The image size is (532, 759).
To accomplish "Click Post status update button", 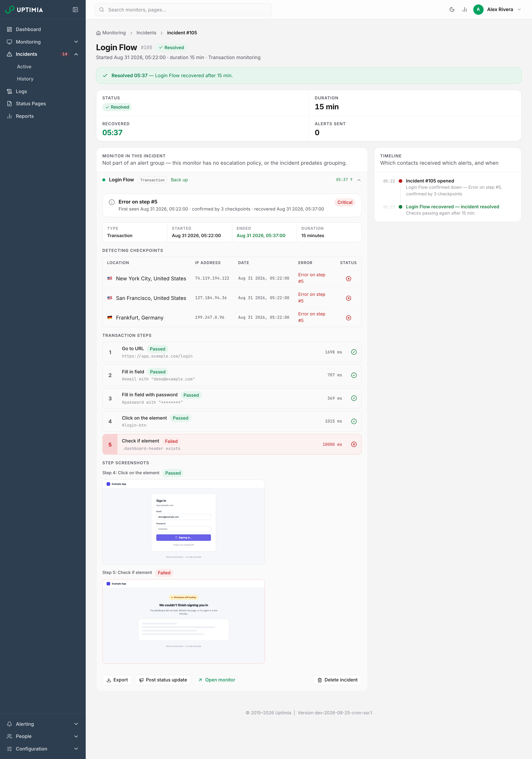I will [x=163, y=680].
